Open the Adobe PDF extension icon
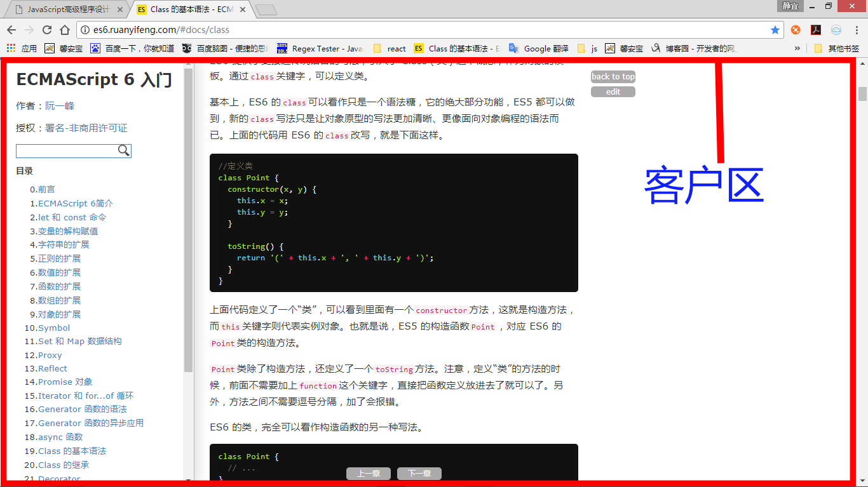This screenshot has width=868, height=487. point(816,30)
